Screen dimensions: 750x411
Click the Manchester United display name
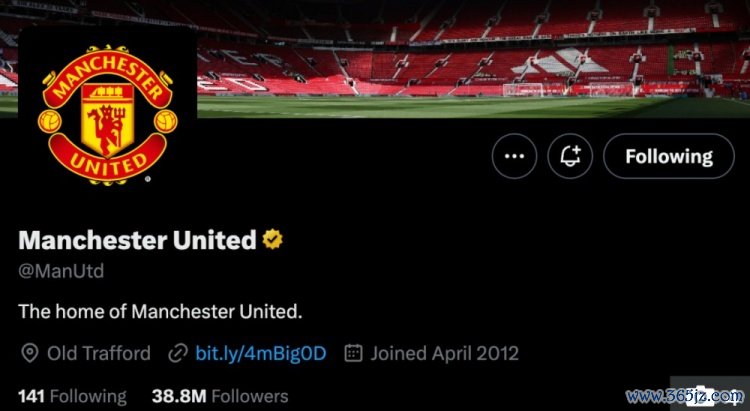pos(137,240)
